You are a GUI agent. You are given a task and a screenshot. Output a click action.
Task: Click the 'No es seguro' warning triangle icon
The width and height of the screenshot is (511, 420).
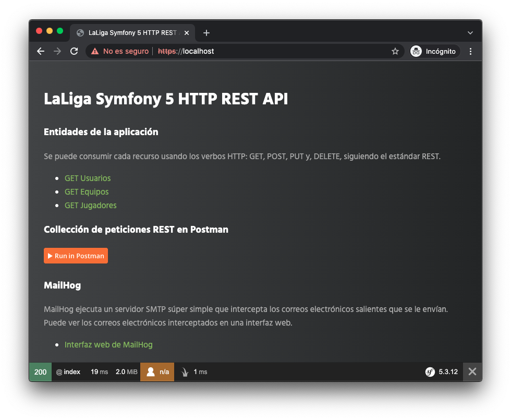click(95, 51)
